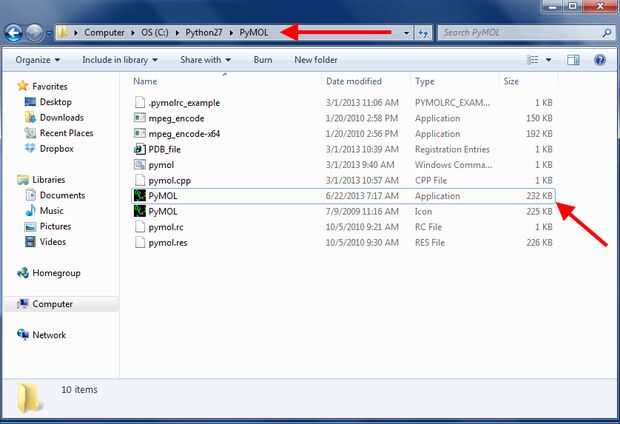Sort by the Date modified column header
The height and width of the screenshot is (424, 620).
click(353, 81)
